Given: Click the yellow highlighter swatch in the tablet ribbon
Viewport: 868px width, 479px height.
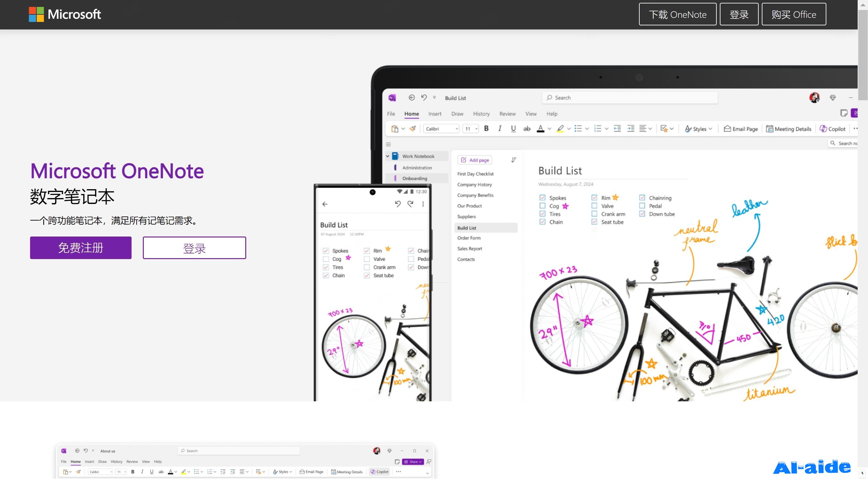Looking at the screenshot, I should [x=560, y=128].
